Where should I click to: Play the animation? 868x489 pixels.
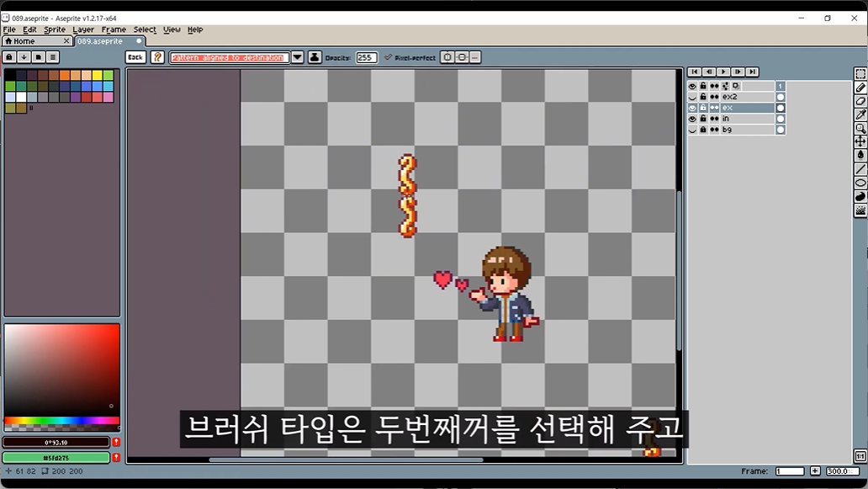pyautogui.click(x=723, y=72)
